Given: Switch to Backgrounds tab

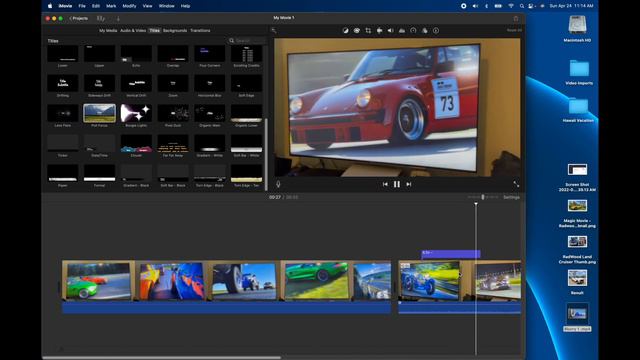Looking at the screenshot, I should (175, 31).
